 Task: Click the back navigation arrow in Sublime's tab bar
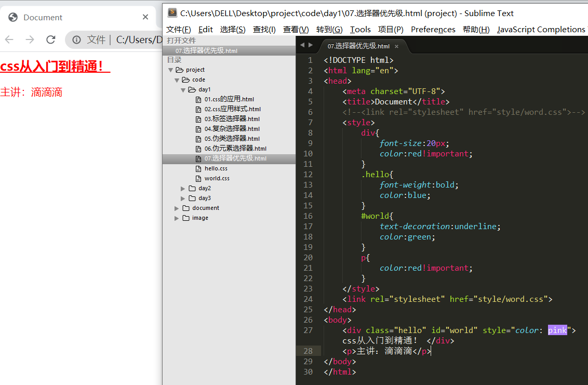pyautogui.click(x=302, y=45)
